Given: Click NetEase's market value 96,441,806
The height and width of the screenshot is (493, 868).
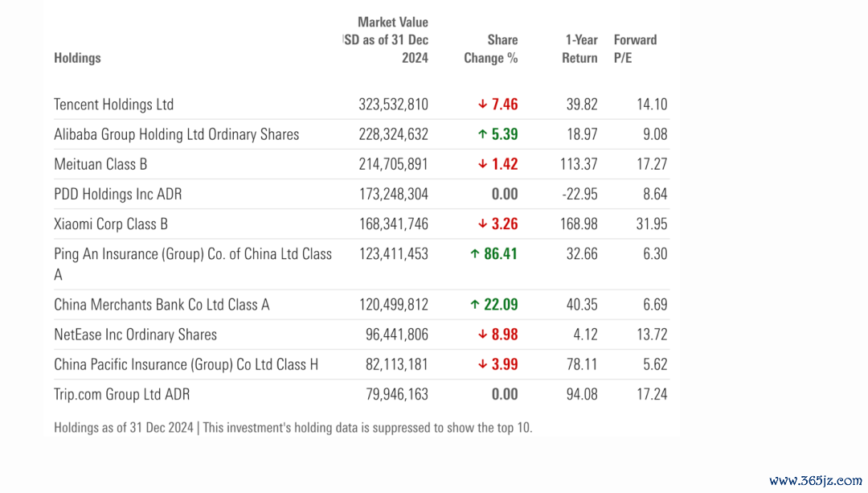Looking at the screenshot, I should pyautogui.click(x=396, y=335).
